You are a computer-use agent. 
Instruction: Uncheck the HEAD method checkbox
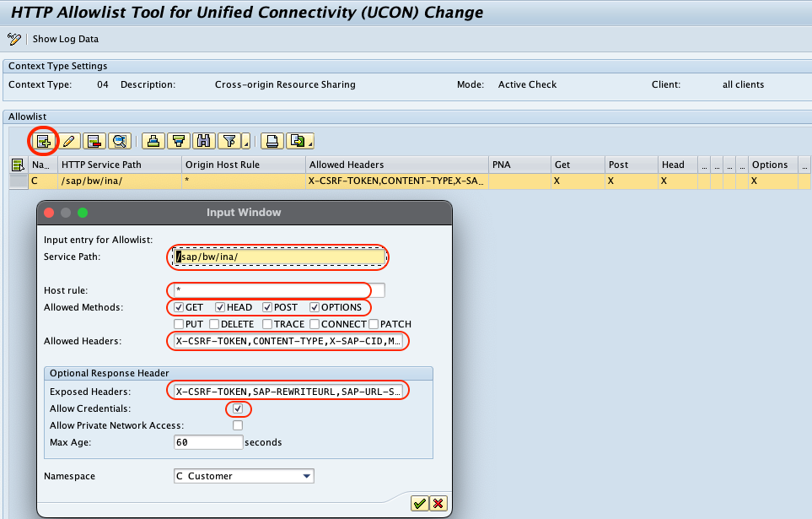point(220,307)
